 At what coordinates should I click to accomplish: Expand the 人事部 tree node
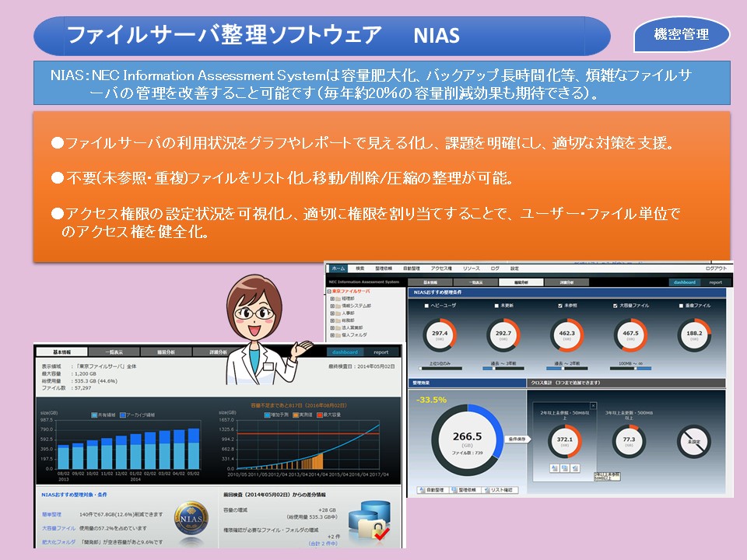tap(332, 313)
